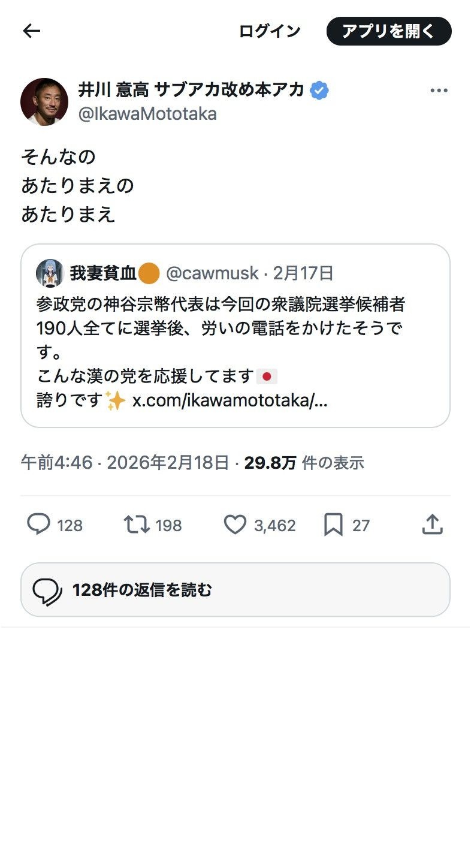Click the @cawmusk handle in quote
The image size is (471, 868).
point(212,273)
